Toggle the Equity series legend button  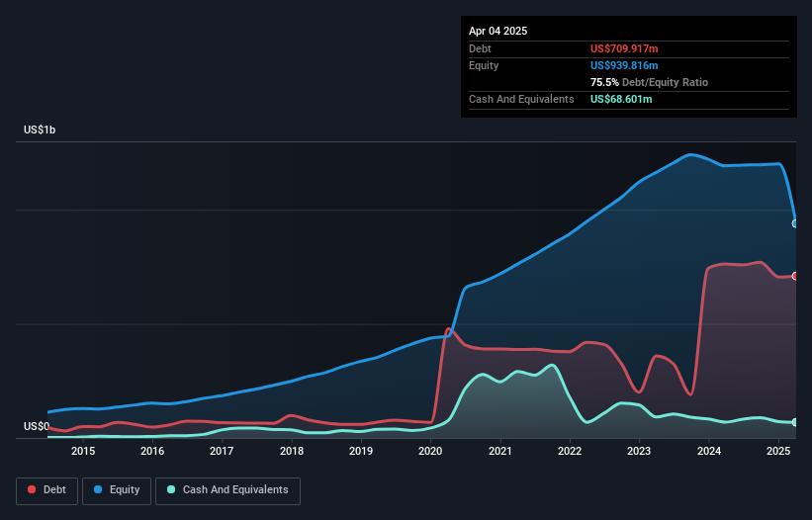(117, 490)
